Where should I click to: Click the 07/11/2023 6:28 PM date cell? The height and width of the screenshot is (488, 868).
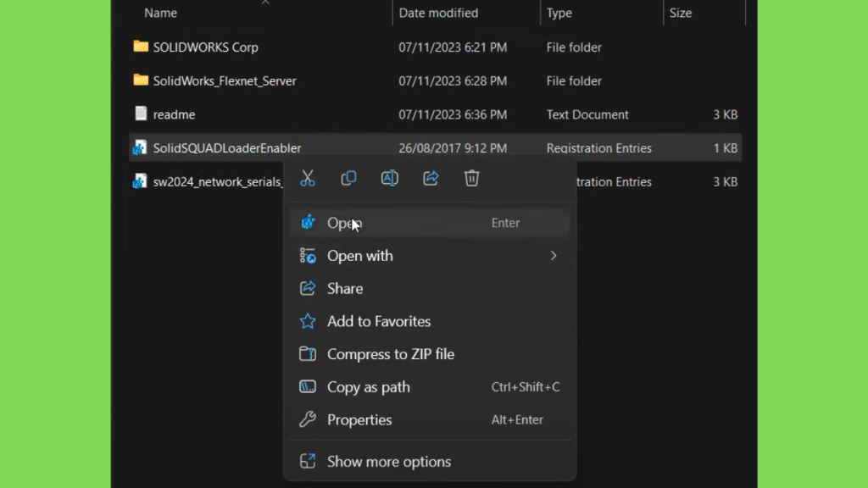(x=453, y=80)
